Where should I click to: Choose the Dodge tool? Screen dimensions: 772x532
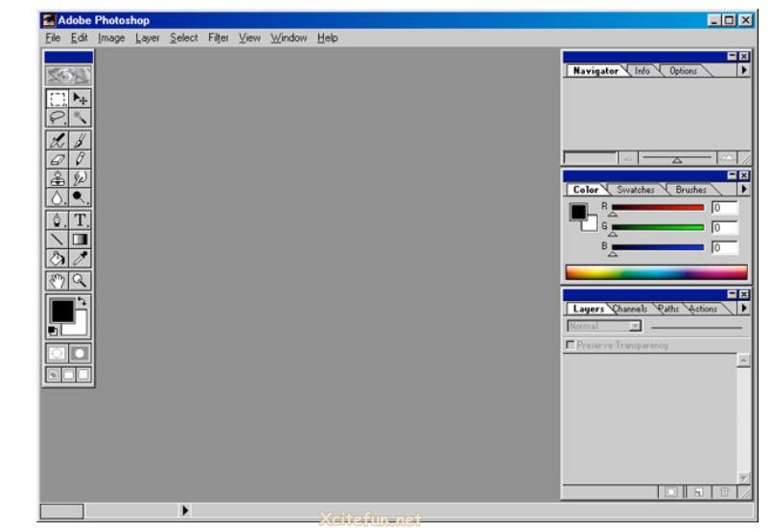pos(80,197)
